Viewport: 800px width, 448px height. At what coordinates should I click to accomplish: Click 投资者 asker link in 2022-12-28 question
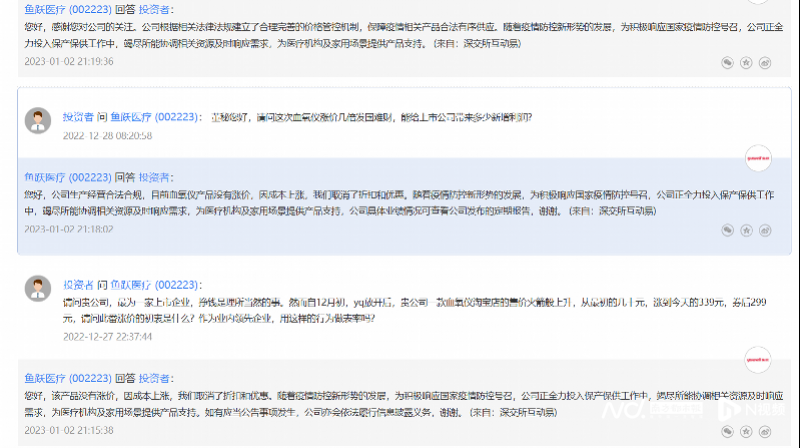pyautogui.click(x=78, y=117)
